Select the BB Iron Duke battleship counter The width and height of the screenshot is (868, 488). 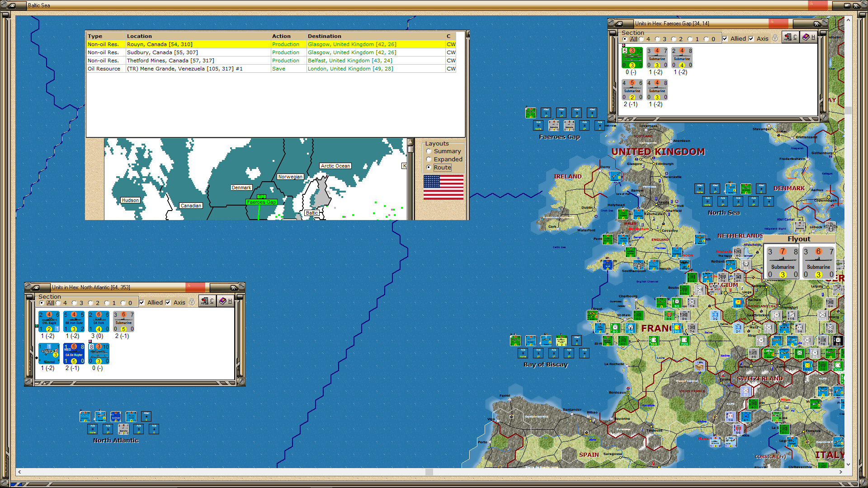(73, 321)
